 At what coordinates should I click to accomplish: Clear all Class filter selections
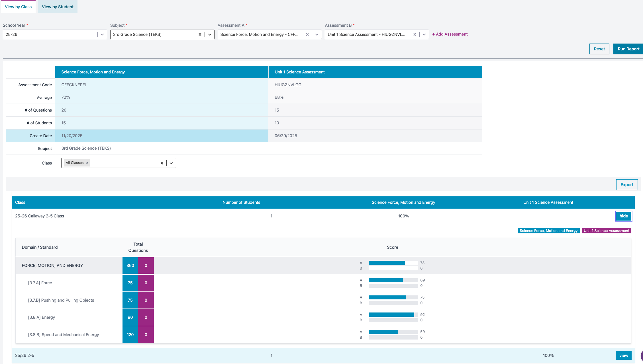tap(162, 163)
